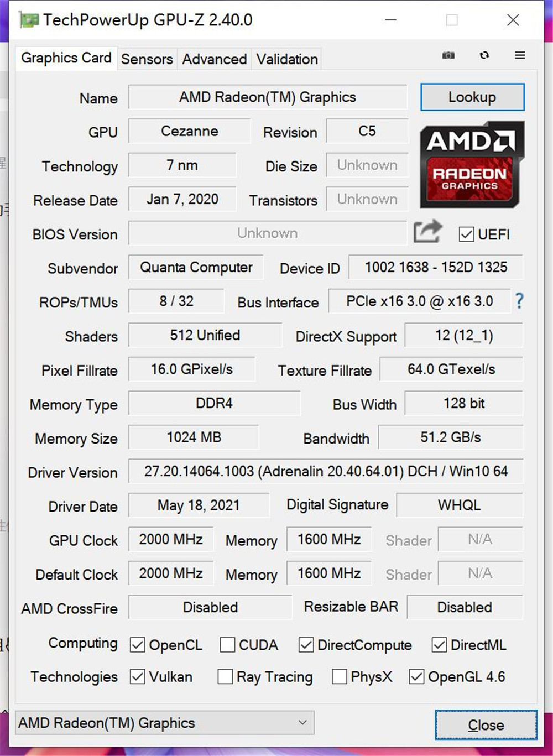553x756 pixels.
Task: Select the Validation tab
Action: pyautogui.click(x=287, y=59)
